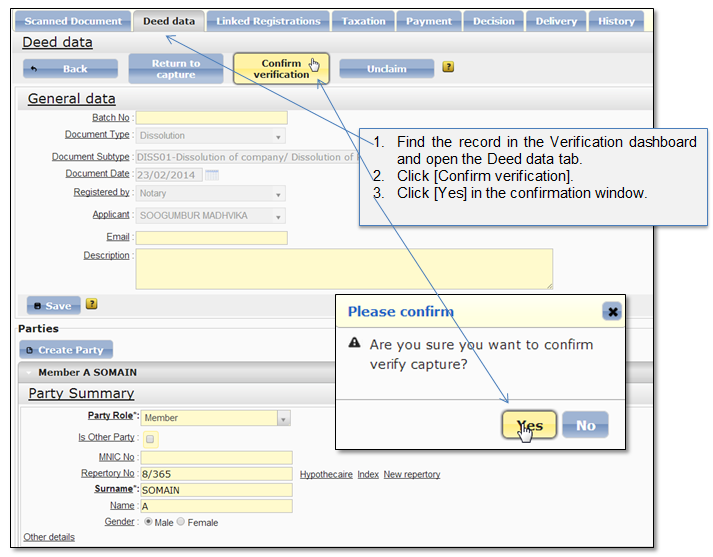
Task: Click Confirm verification button
Action: click(281, 69)
